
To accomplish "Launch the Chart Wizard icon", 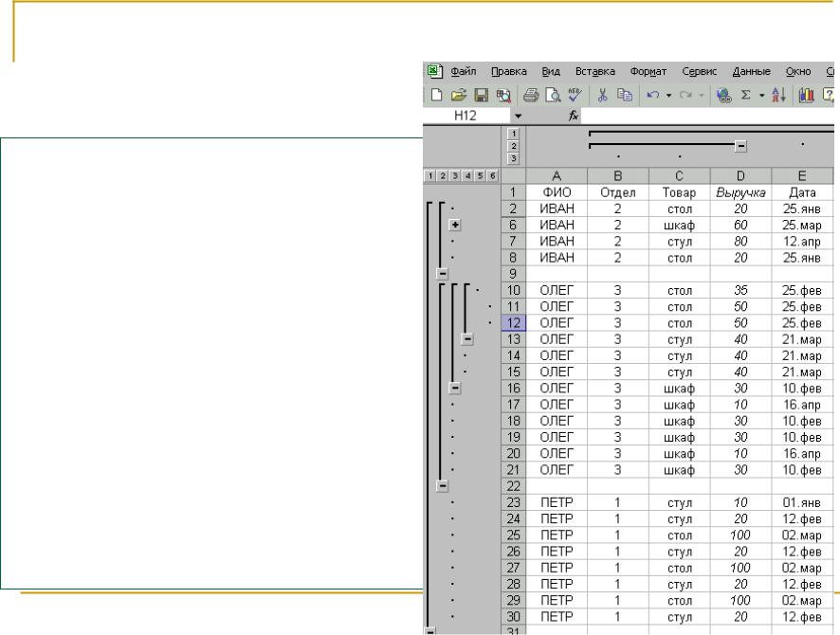I will [x=806, y=96].
